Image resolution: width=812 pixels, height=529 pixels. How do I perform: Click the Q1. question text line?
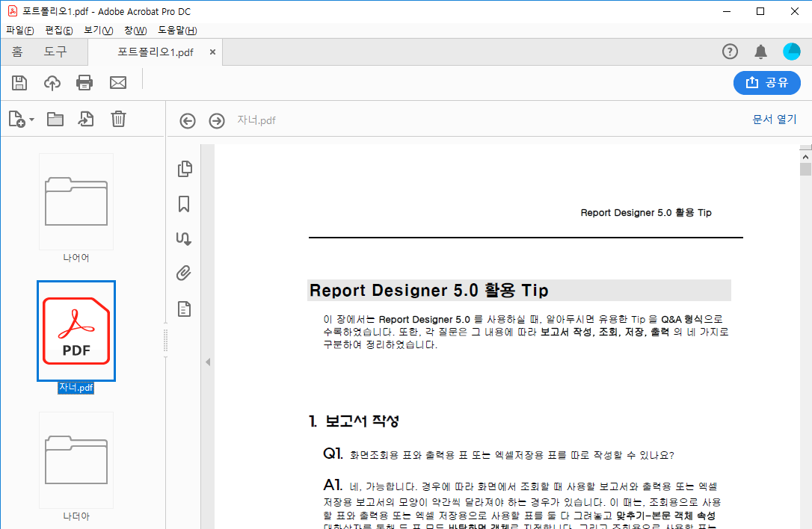[498, 454]
